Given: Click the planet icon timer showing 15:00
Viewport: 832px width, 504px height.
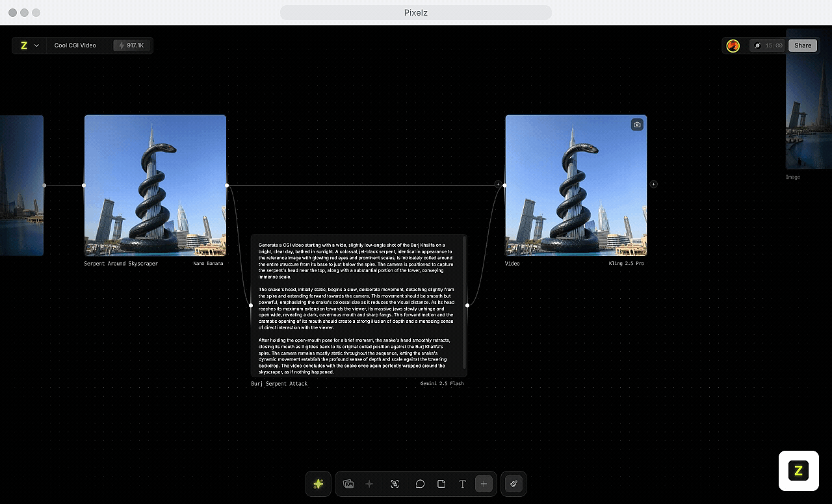Looking at the screenshot, I should pyautogui.click(x=767, y=45).
